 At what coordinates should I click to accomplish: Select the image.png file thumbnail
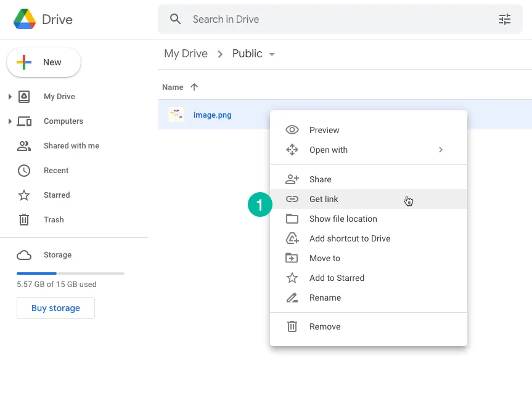coord(176,115)
